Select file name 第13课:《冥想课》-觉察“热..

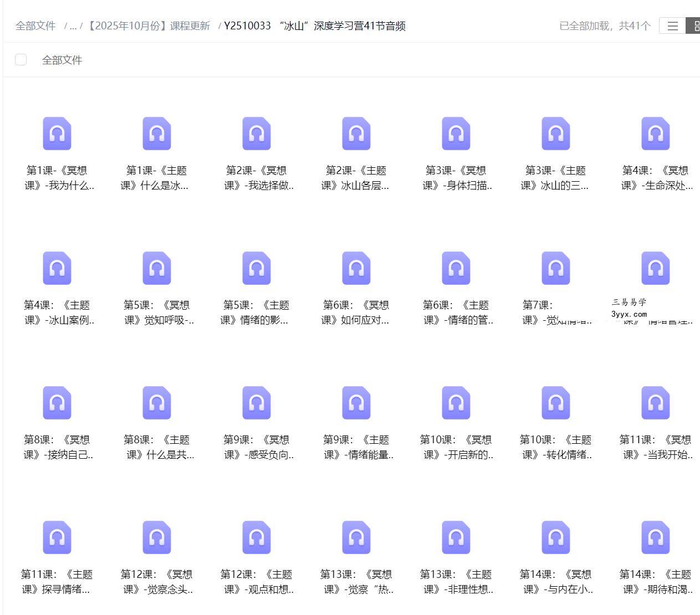tap(357, 582)
